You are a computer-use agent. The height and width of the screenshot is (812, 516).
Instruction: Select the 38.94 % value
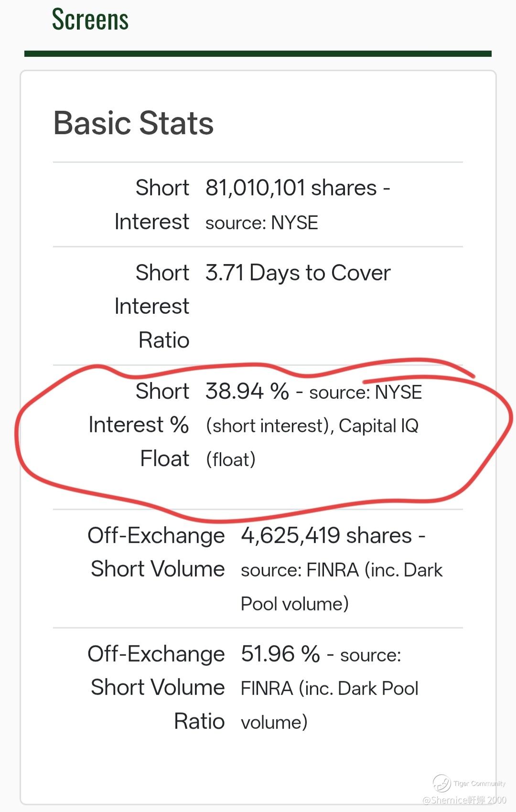point(247,392)
